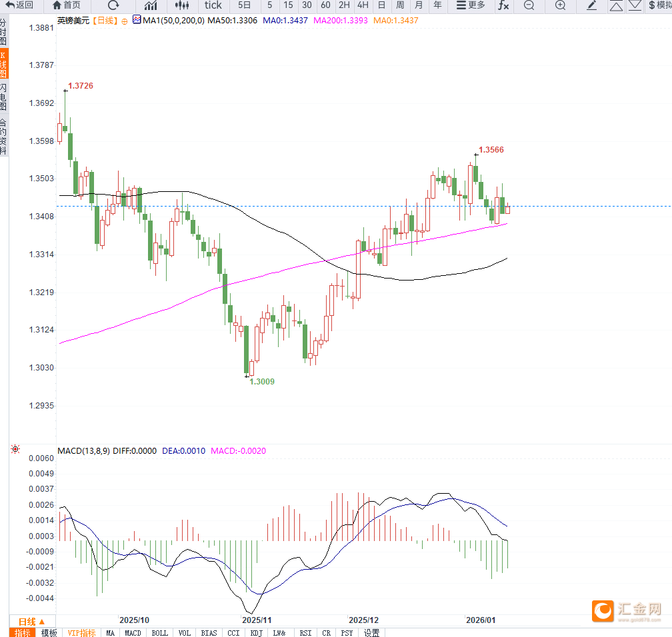Click the MA indicator settings icon
The height and width of the screenshot is (637, 672).
pos(136,19)
